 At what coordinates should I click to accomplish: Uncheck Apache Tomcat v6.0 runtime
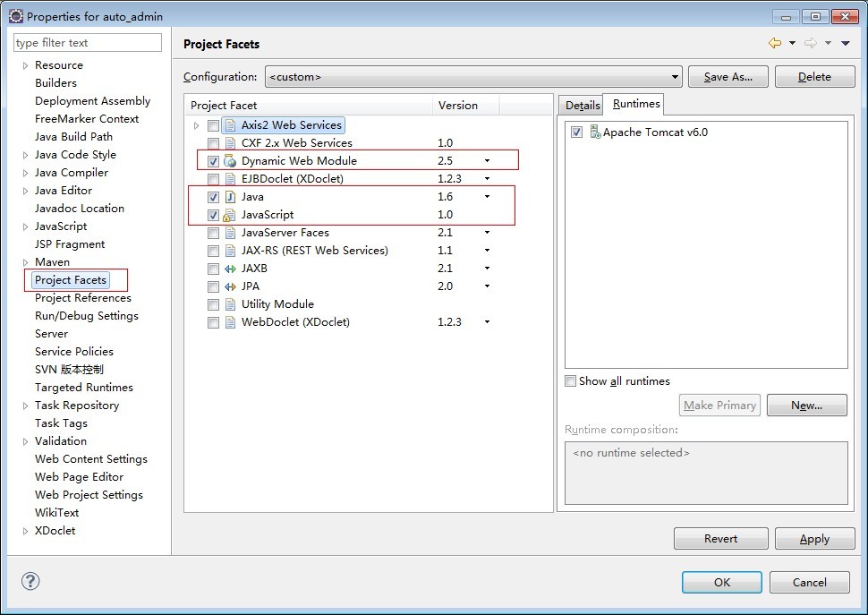tap(577, 132)
